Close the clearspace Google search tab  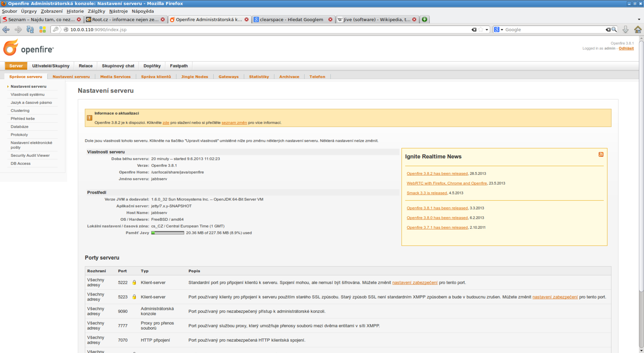(x=330, y=19)
